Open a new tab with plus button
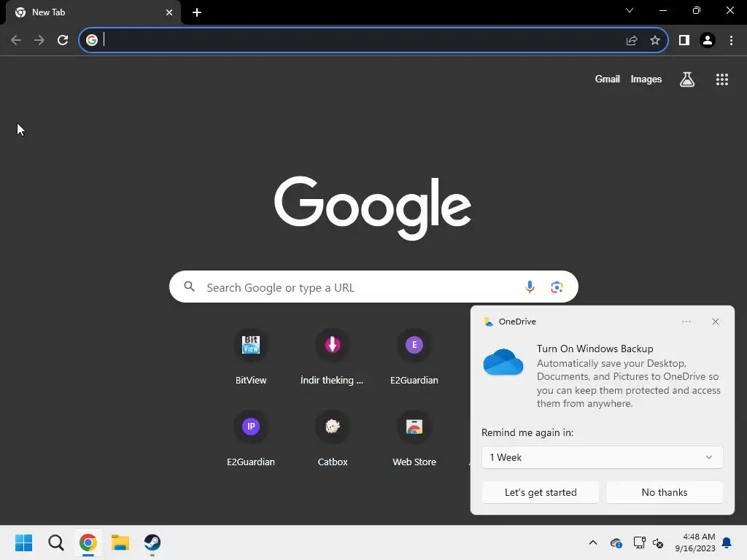Image resolution: width=747 pixels, height=560 pixels. click(x=197, y=12)
